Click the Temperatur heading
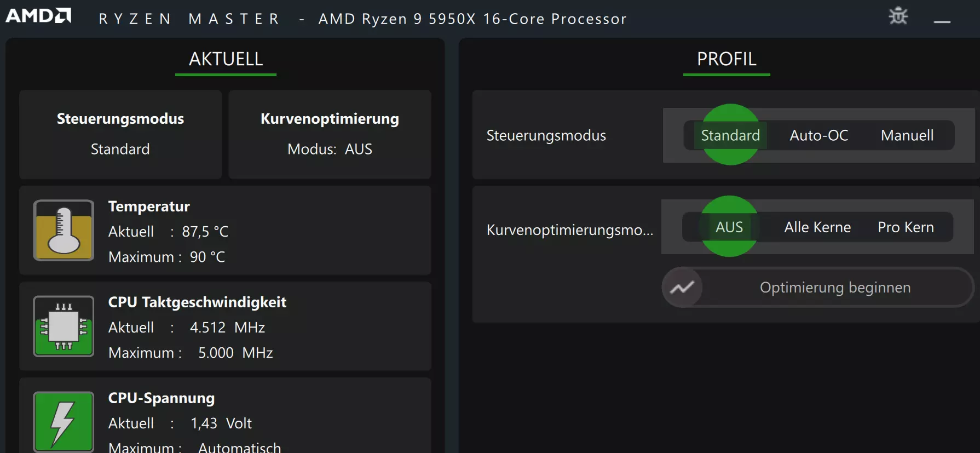 pyautogui.click(x=149, y=207)
